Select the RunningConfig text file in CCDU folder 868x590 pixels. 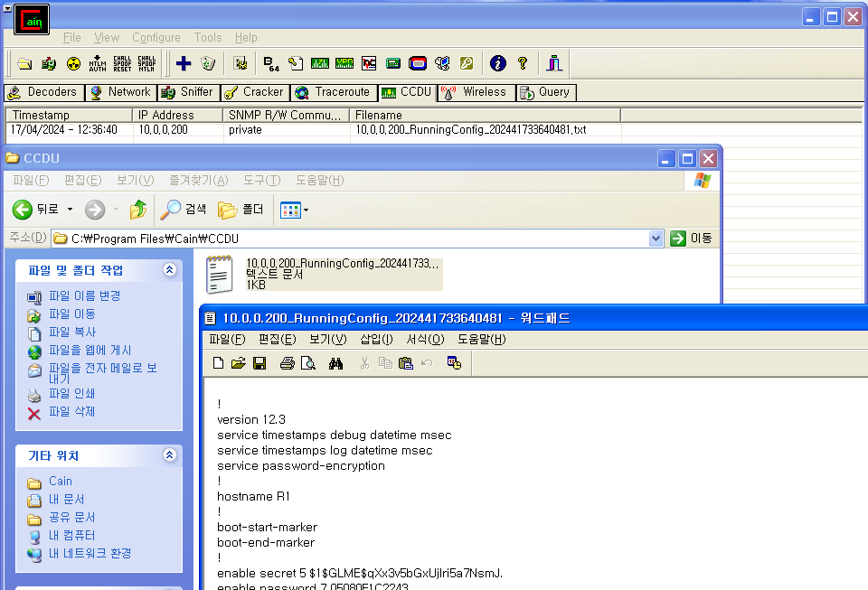click(x=324, y=274)
